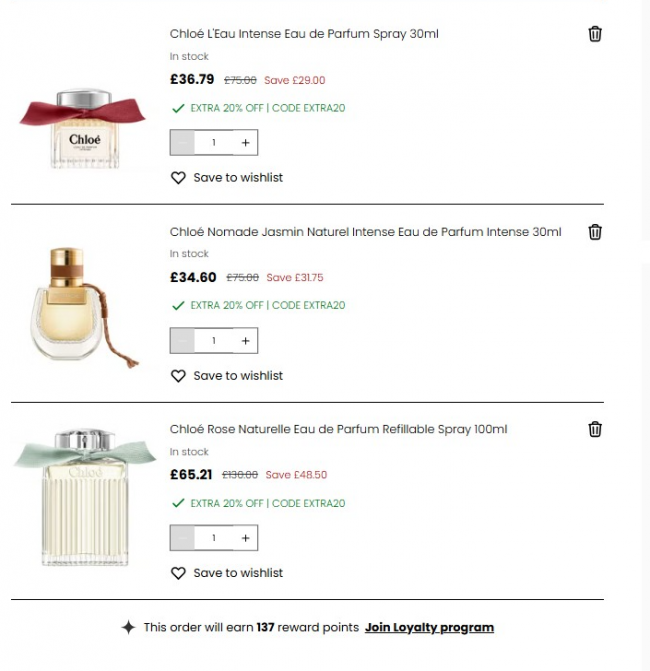Delete Chloé L'Eau Intense from basket
The height and width of the screenshot is (671, 650).
coord(595,34)
